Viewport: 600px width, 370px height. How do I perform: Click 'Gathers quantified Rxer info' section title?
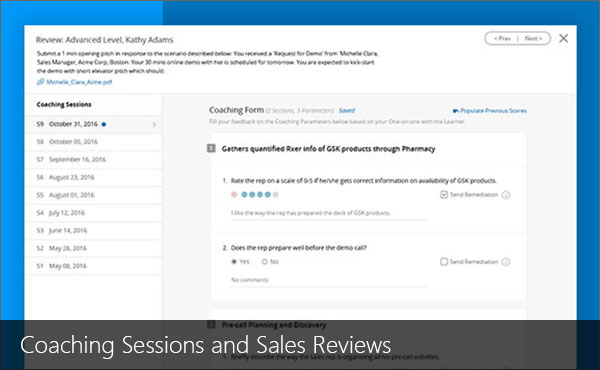pos(328,148)
